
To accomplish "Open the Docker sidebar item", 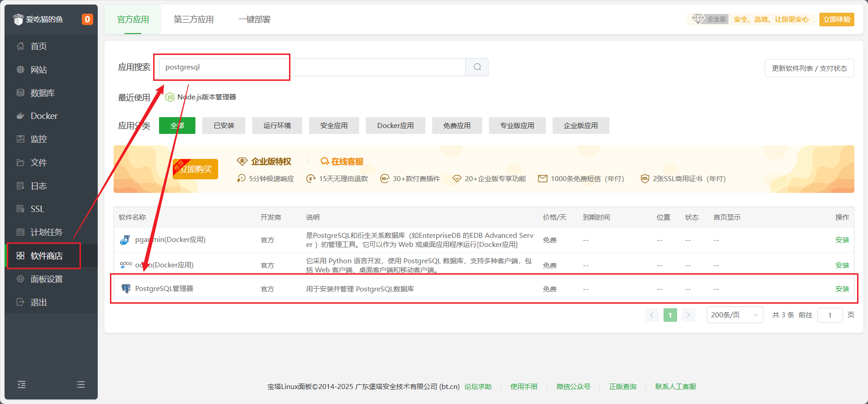I will [44, 116].
